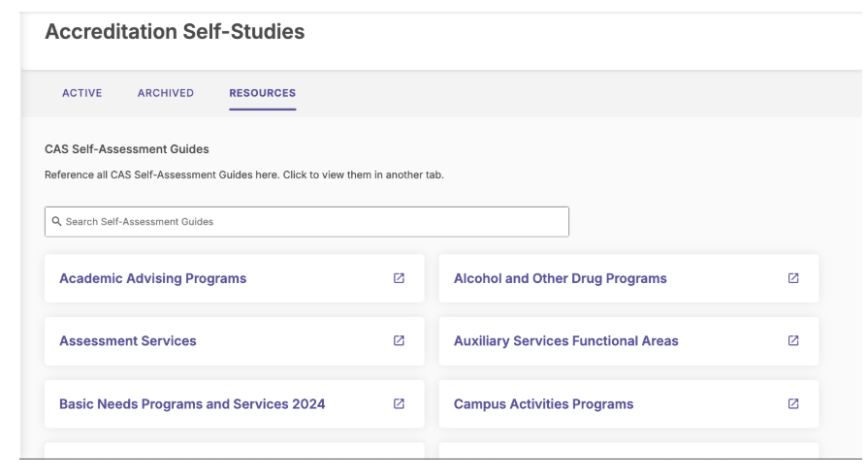Focus the Search Self-Assessment Guides field
Image resolution: width=868 pixels, height=476 pixels.
click(306, 222)
